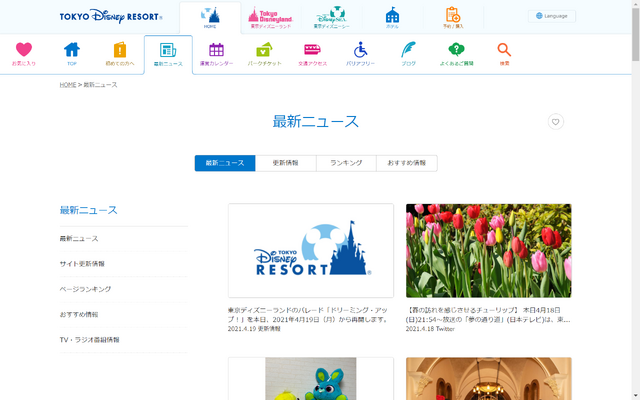Open the パークチケット ticket icon
This screenshot has width=640, height=400.
click(x=264, y=50)
